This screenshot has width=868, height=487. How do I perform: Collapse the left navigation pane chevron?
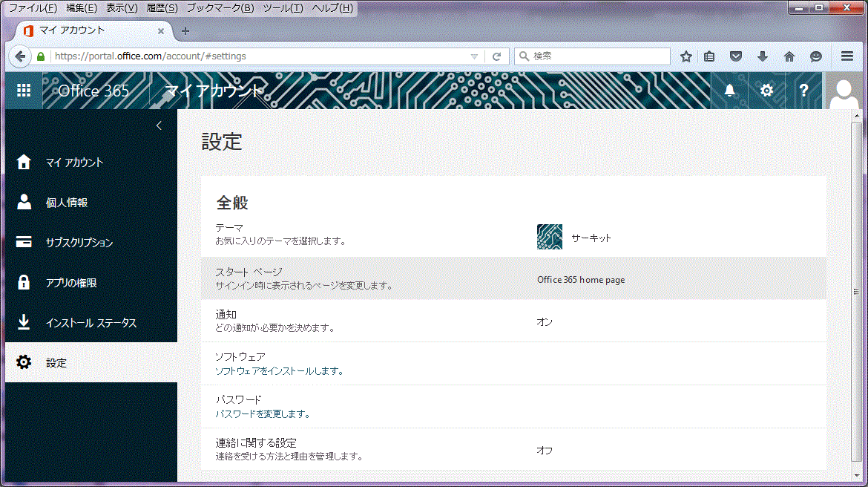(x=159, y=125)
